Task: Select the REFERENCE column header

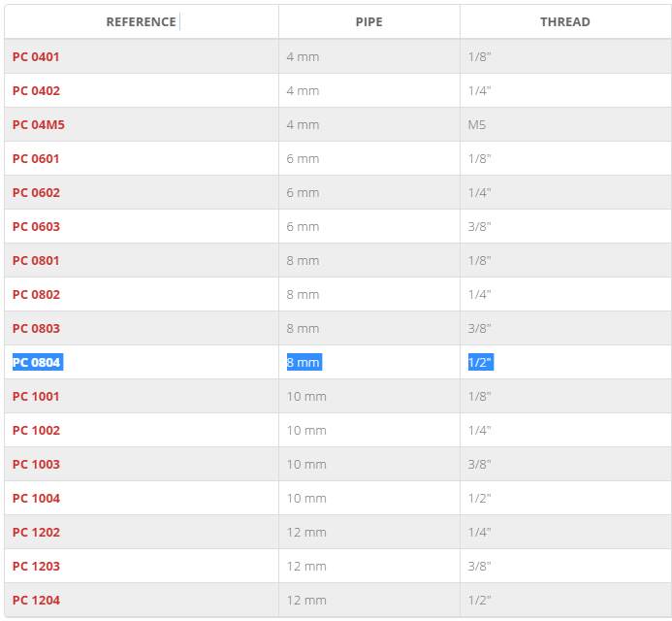Action: [x=141, y=22]
